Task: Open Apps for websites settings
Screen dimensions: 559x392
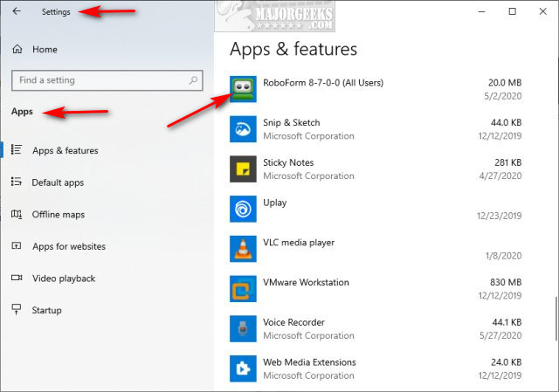Action: (x=69, y=246)
